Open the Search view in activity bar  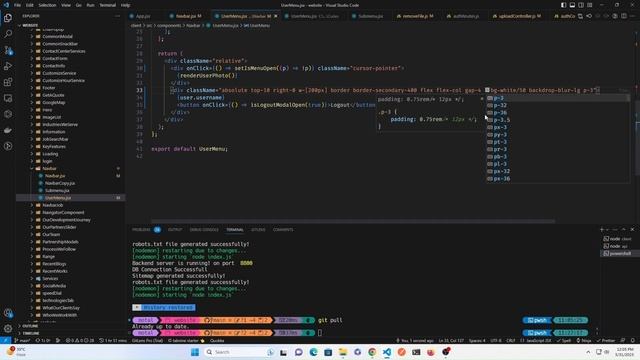point(8,34)
